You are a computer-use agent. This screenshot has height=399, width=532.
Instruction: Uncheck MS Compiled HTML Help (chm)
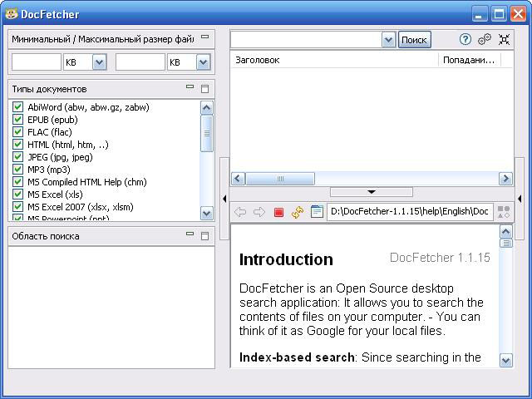(17, 181)
